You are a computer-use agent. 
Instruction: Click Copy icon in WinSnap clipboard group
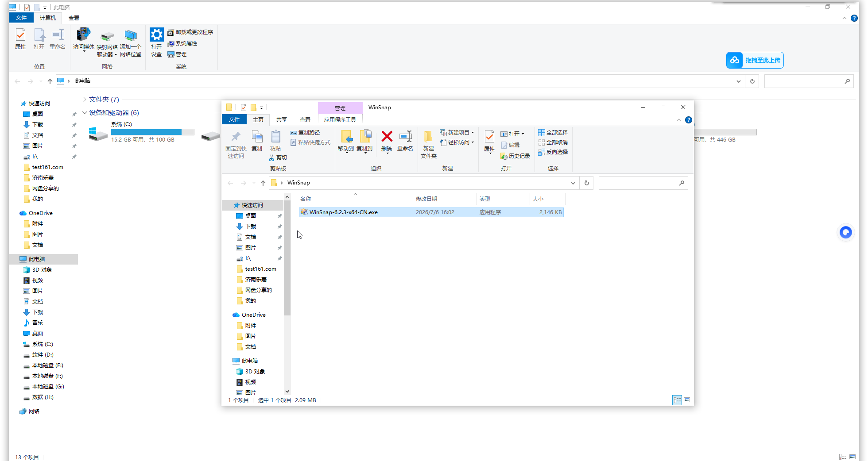[x=257, y=141]
